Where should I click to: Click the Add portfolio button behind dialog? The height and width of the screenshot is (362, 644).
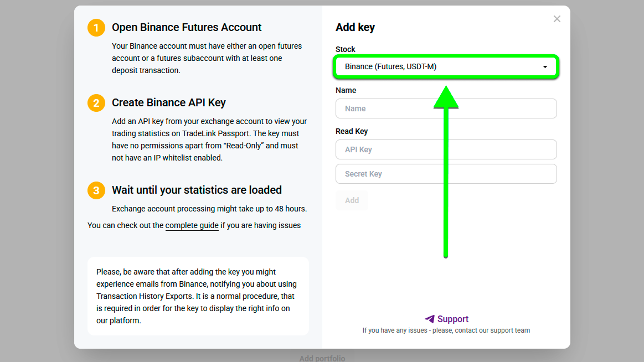click(x=322, y=358)
